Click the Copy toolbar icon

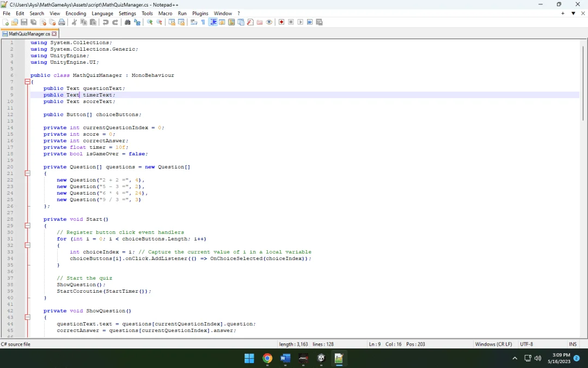point(83,22)
